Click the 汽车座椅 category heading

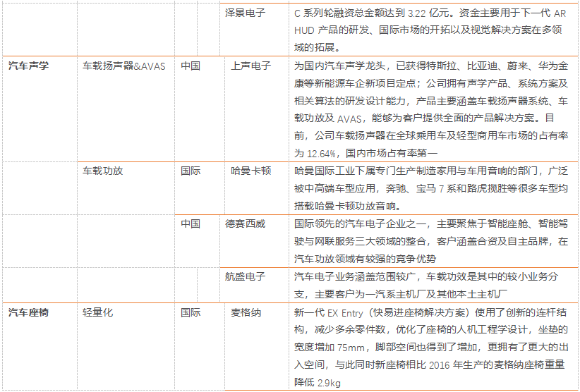28,312
